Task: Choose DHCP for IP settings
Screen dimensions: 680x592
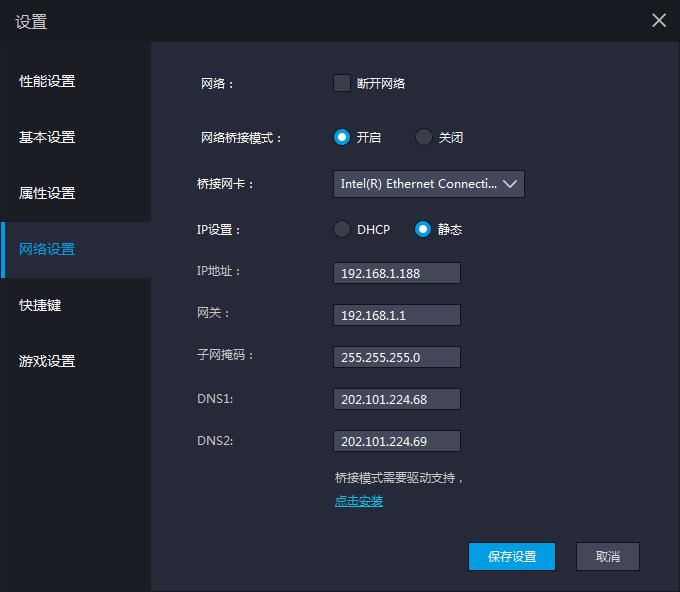Action: [342, 229]
